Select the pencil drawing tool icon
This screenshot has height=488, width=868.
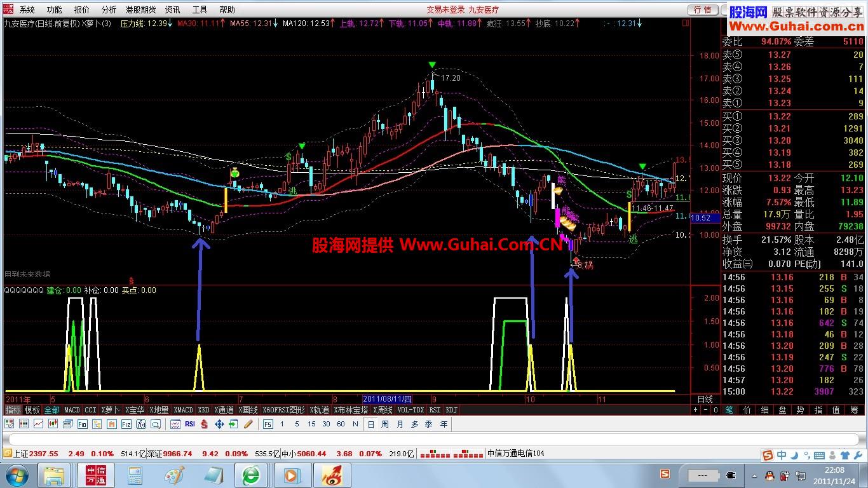(248, 424)
